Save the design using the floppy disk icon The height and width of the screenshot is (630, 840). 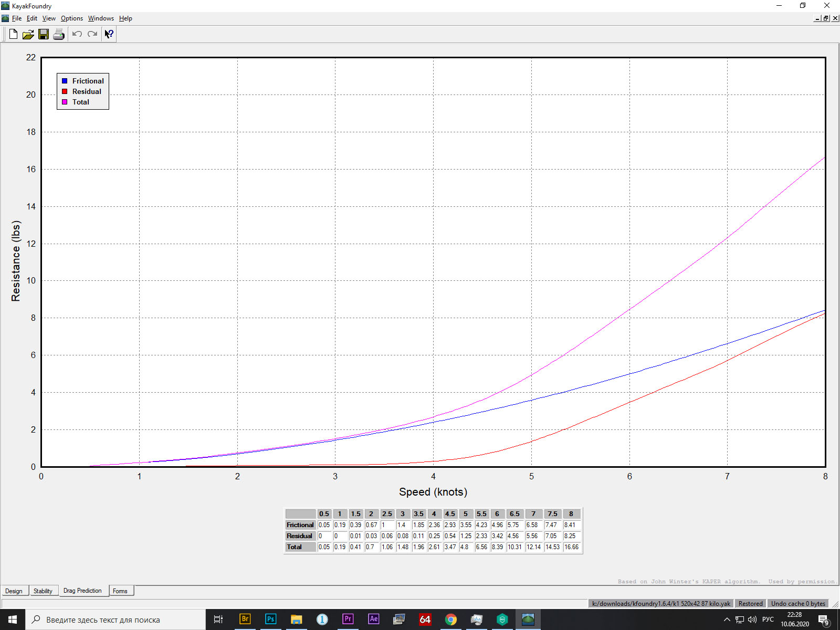tap(44, 34)
